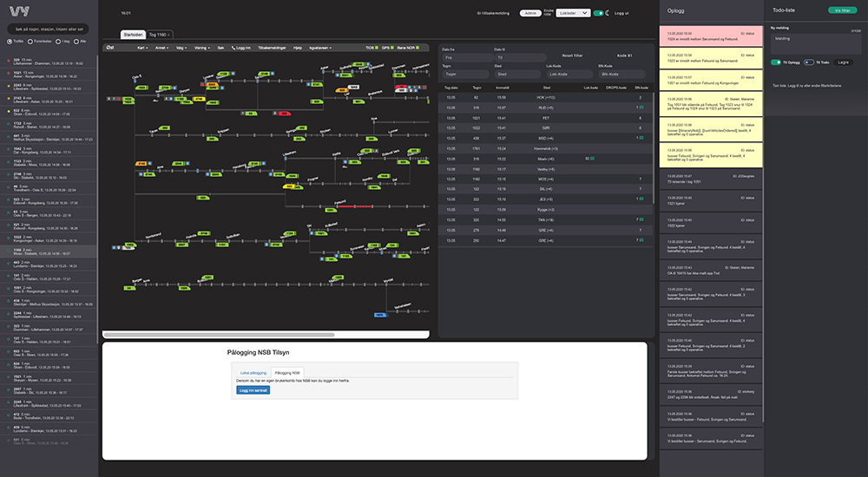The width and height of the screenshot is (868, 477).
Task: Select the Trafikk radio button
Action: pyautogui.click(x=10, y=42)
